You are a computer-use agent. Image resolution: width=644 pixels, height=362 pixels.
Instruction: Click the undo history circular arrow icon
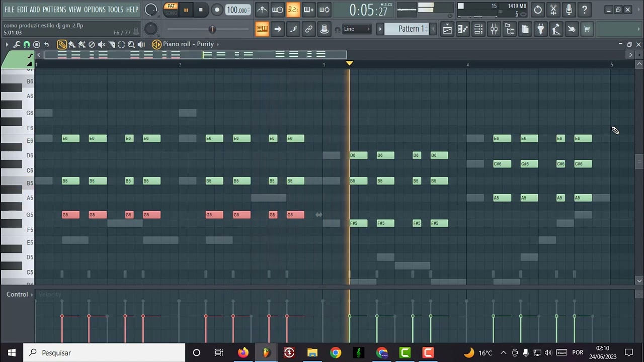click(538, 10)
